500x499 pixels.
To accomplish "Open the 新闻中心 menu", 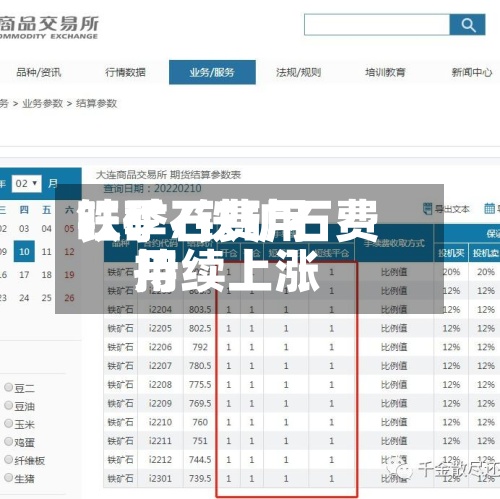I will 472,72.
